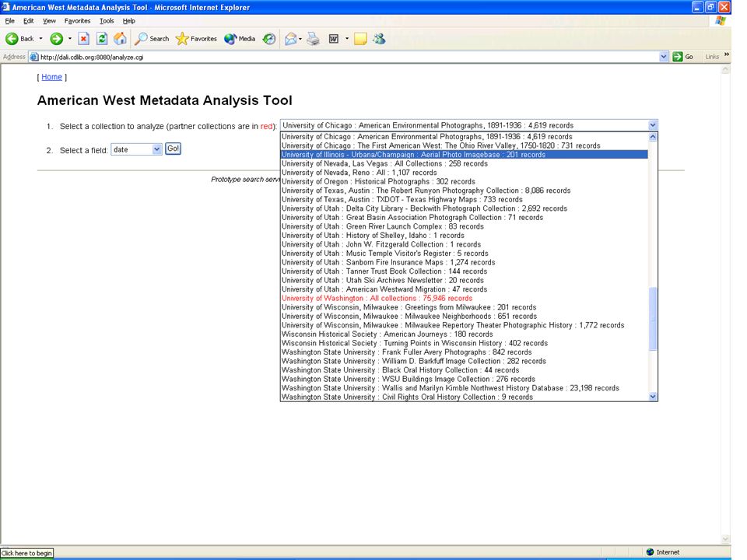Viewport: 747px width, 560px height.
Task: Click the Mail envelope toolbar icon
Action: [290, 39]
